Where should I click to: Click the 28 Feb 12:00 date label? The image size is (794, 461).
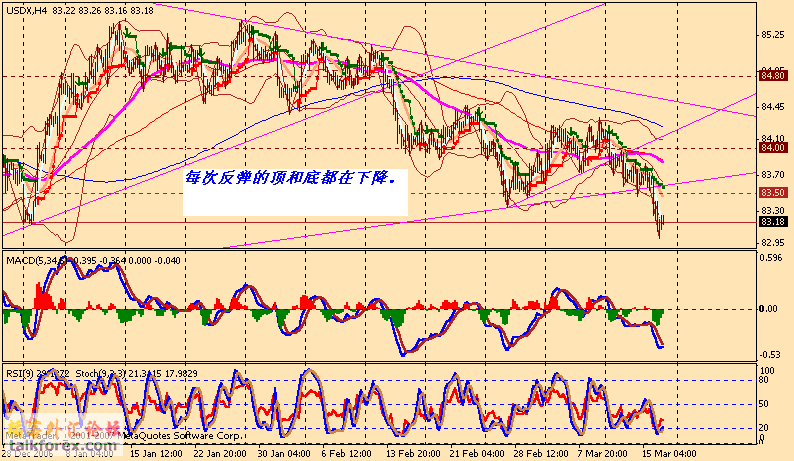click(x=541, y=453)
